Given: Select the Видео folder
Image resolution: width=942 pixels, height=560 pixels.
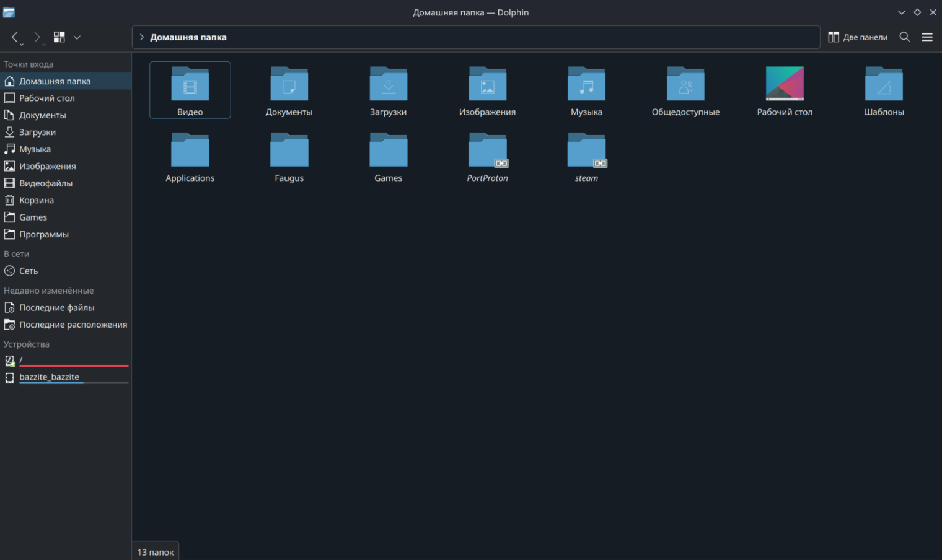Looking at the screenshot, I should pos(190,90).
